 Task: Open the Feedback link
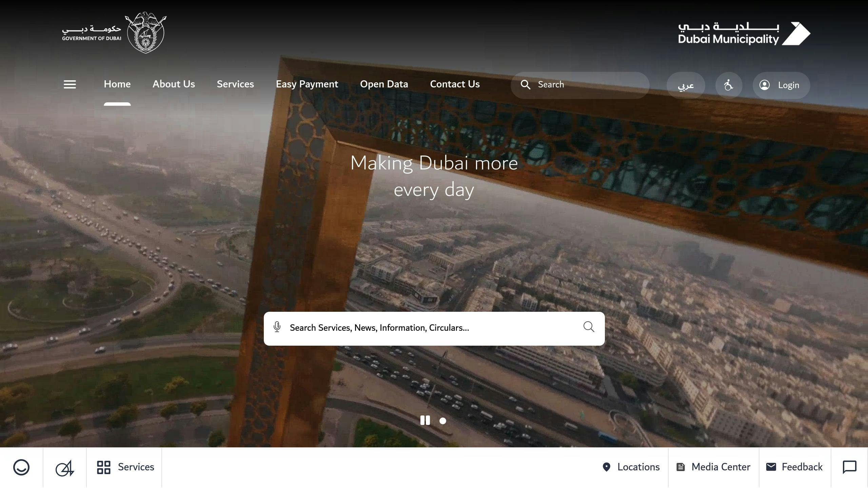click(x=794, y=467)
